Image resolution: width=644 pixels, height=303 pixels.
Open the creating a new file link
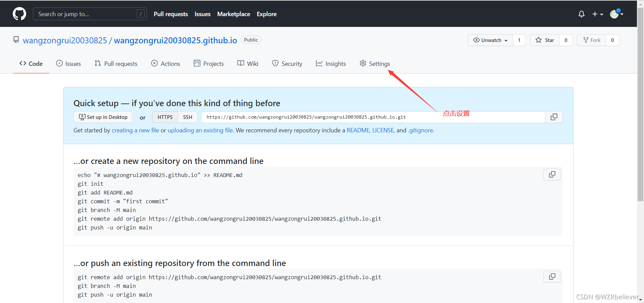click(135, 130)
